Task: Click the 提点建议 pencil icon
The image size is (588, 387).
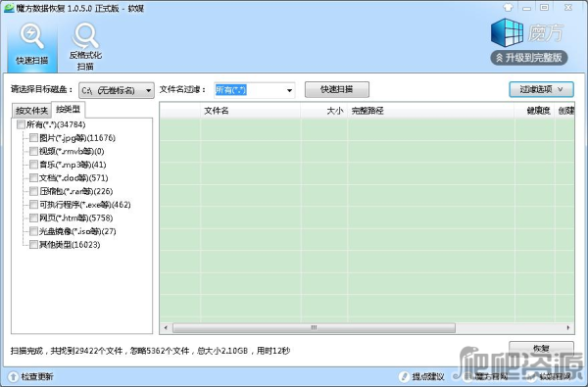Action: point(404,376)
